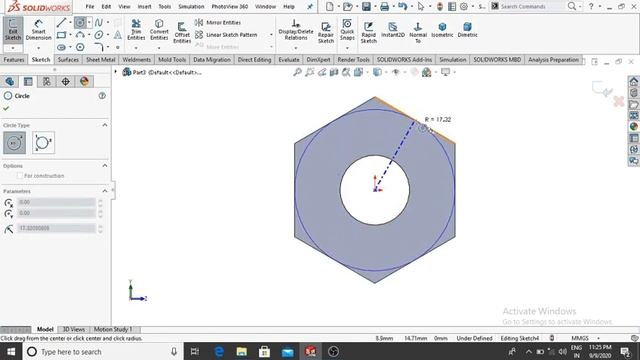The height and width of the screenshot is (360, 640).
Task: Open the File menu
Action: (90, 7)
